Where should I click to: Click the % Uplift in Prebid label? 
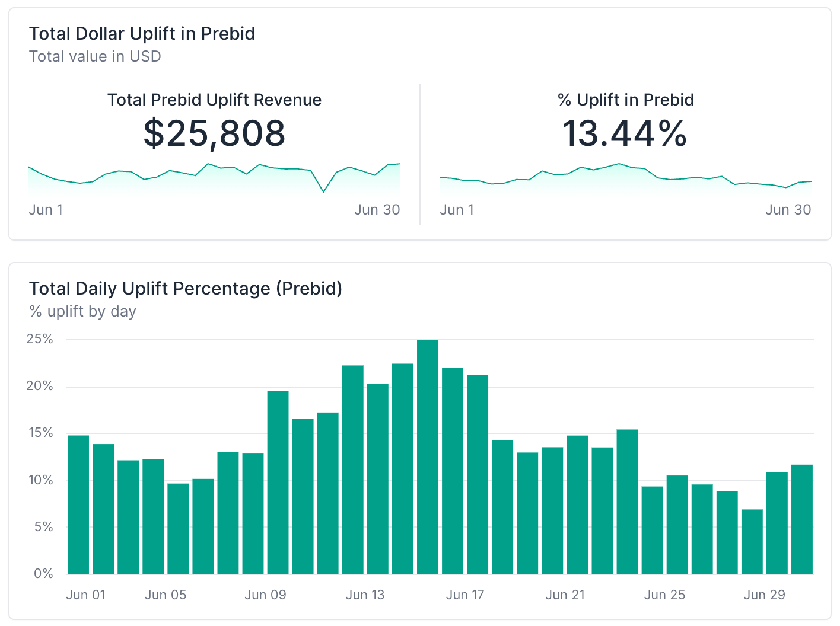pyautogui.click(x=625, y=100)
